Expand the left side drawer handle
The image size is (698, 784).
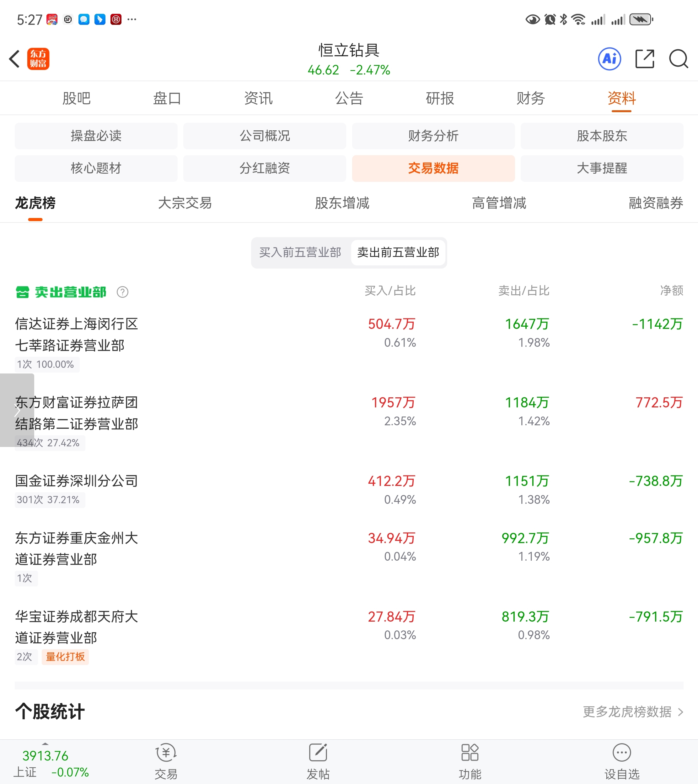[x=17, y=410]
